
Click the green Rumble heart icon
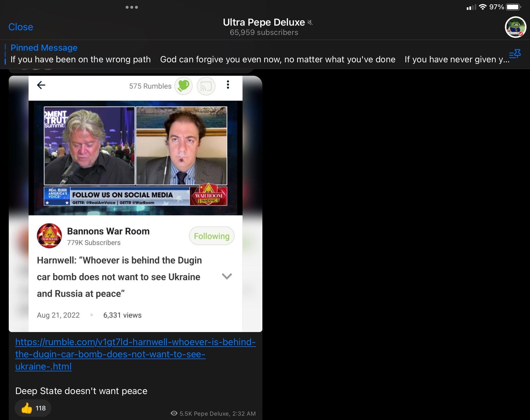point(183,86)
